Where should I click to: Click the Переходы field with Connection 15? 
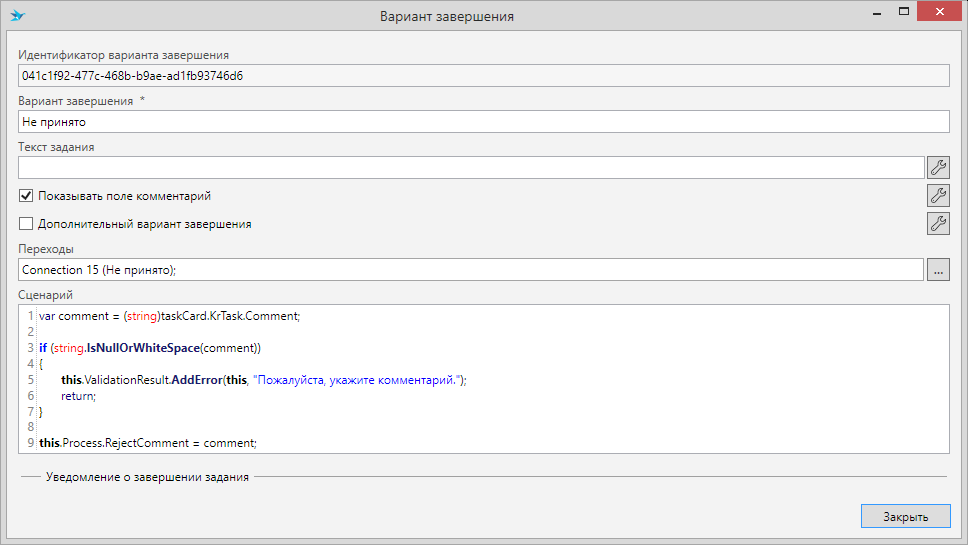470,270
